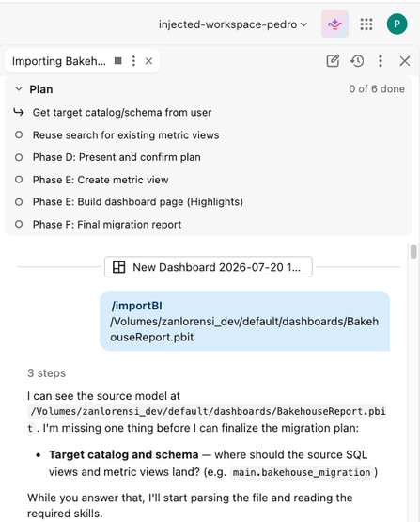420x522 pixels.
Task: Open the New Dashboard 2026-07-20 context chip
Action: (209, 267)
